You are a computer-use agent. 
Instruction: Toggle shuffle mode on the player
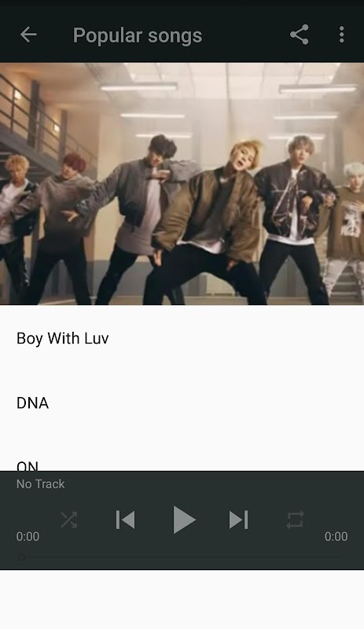[69, 520]
